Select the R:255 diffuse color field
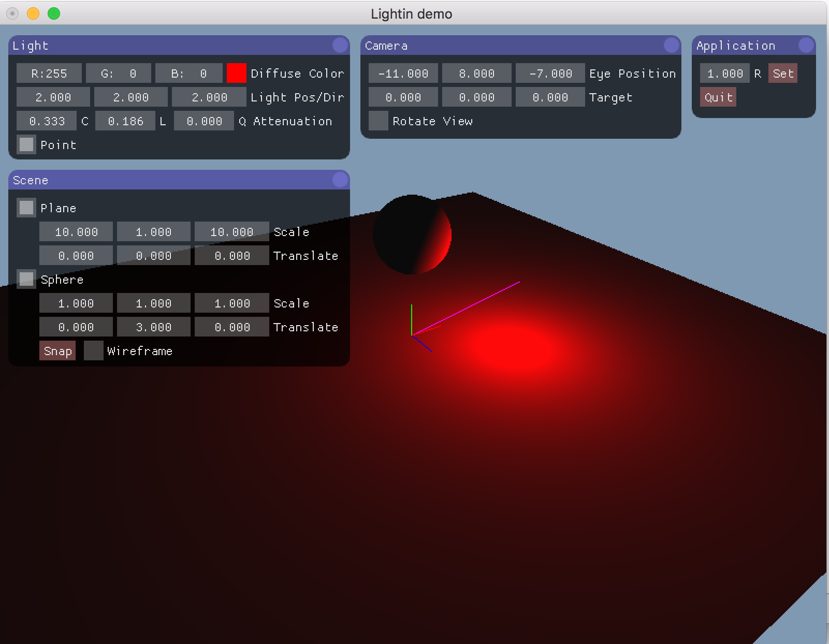This screenshot has height=644, width=829. coord(49,74)
